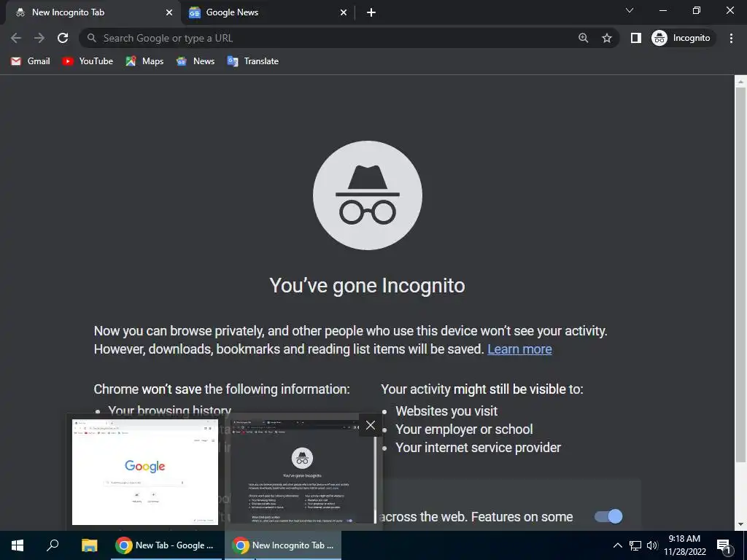Viewport: 747px width, 560px height.
Task: Toggle the third-party cookies blocking switch
Action: 608,516
